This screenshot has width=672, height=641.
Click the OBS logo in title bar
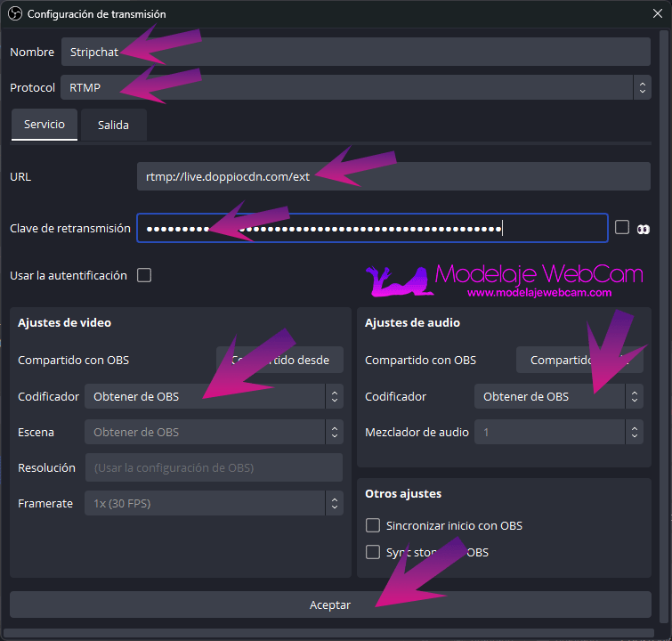click(x=15, y=13)
